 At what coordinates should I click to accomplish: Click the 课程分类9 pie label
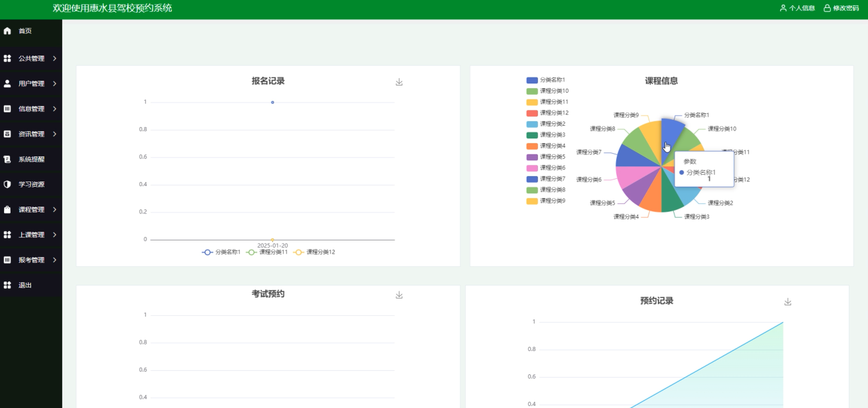point(626,115)
